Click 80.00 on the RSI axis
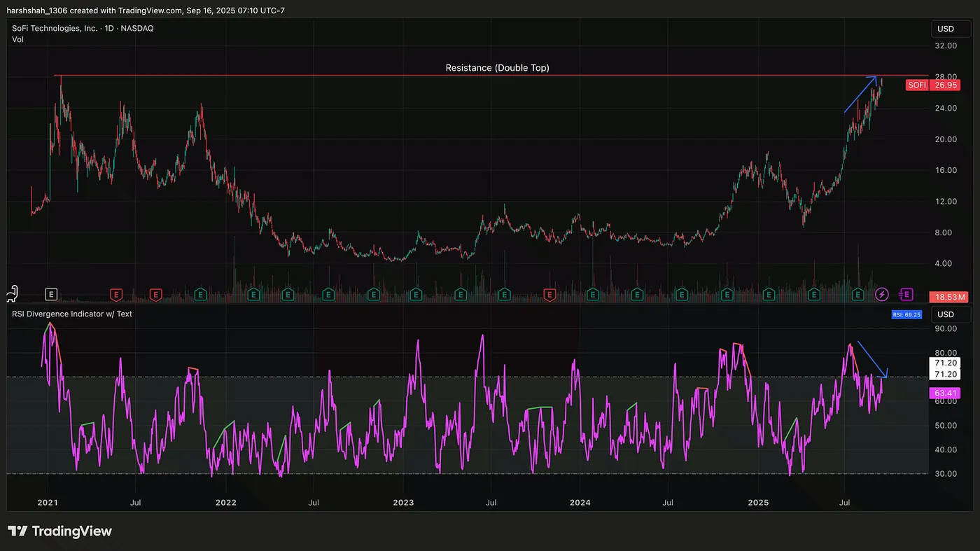The width and height of the screenshot is (980, 551). [x=946, y=353]
